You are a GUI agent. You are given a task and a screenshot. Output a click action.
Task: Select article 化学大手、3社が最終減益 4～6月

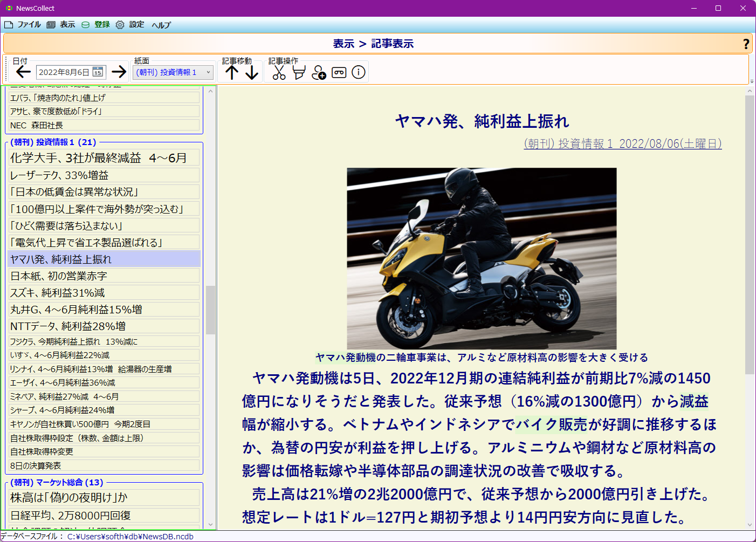click(104, 158)
